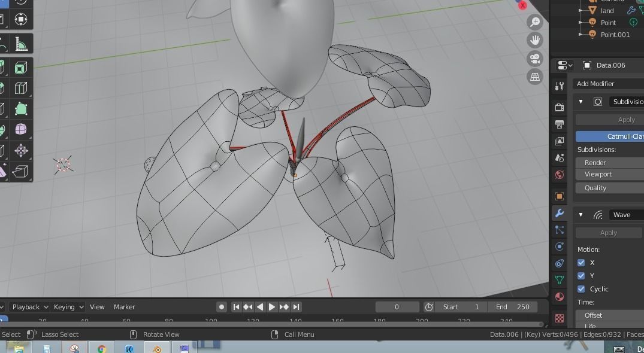Toggle the auto keying record button
Viewport: 644px width, 353px height.
[222, 307]
